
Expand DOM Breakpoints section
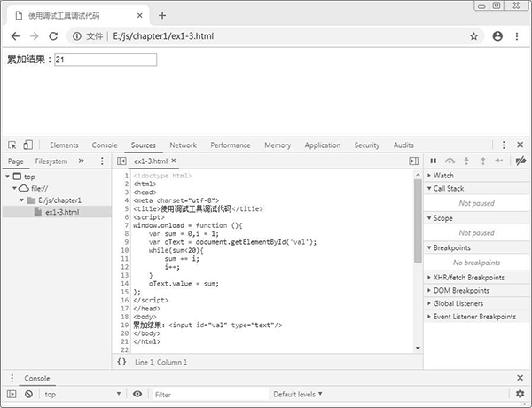tap(476, 291)
